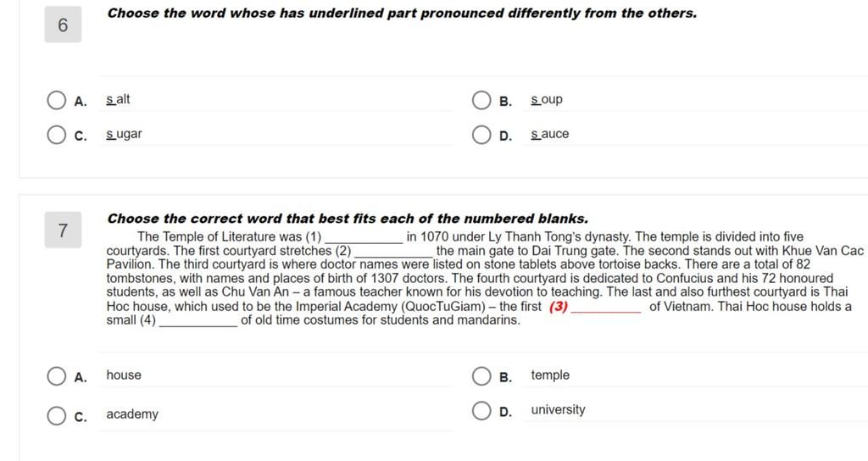The height and width of the screenshot is (461, 868).
Task: Click the answer text 'university'
Action: (x=558, y=410)
